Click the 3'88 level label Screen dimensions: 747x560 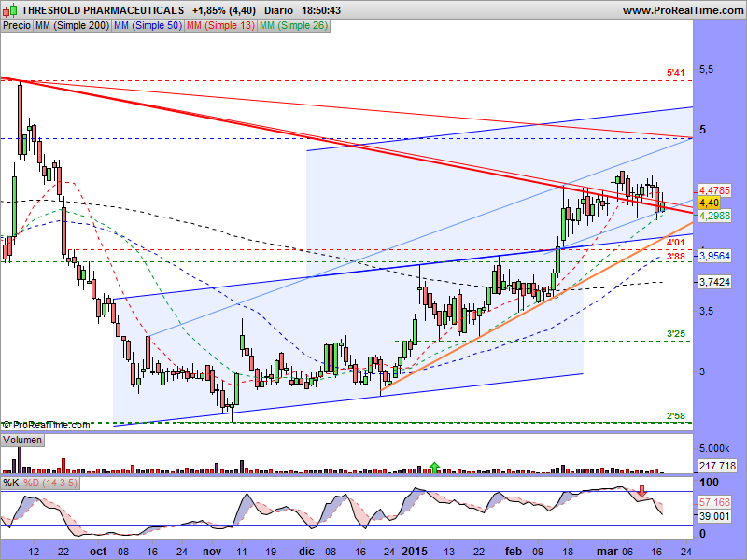675,257
